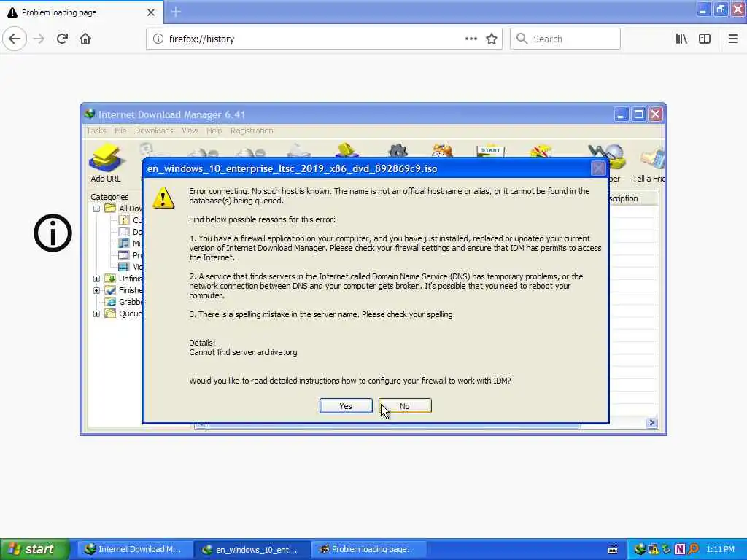The image size is (747, 560).
Task: Select the Video category in IDM tree
Action: tap(131, 267)
